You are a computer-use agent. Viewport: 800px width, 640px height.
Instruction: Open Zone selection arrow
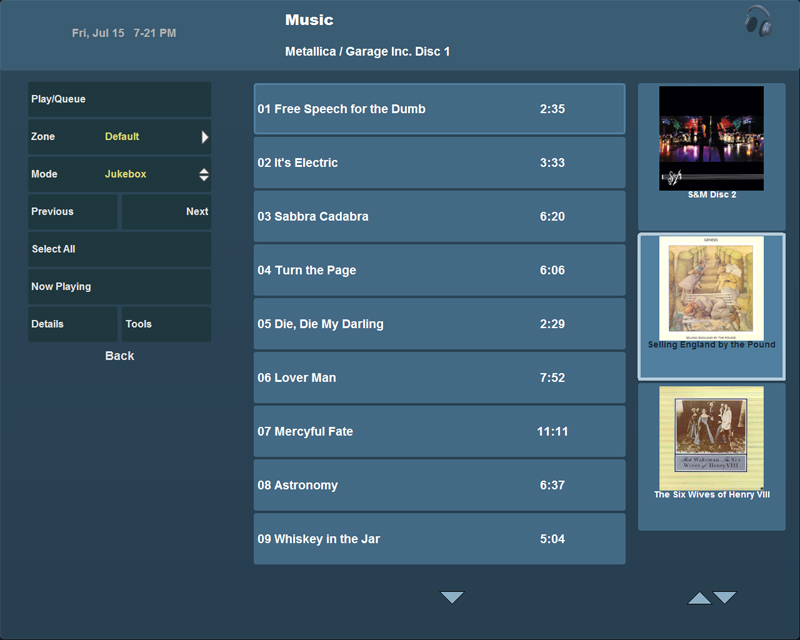click(204, 137)
